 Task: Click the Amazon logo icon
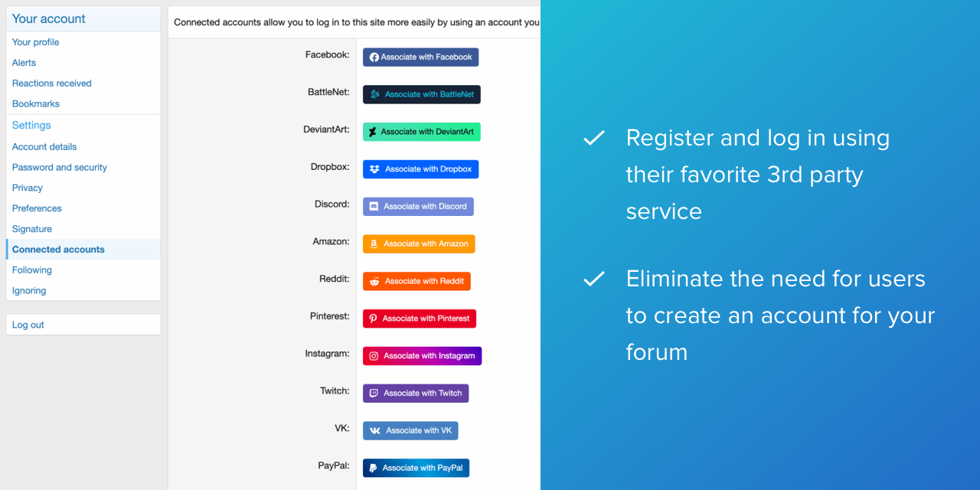(374, 244)
